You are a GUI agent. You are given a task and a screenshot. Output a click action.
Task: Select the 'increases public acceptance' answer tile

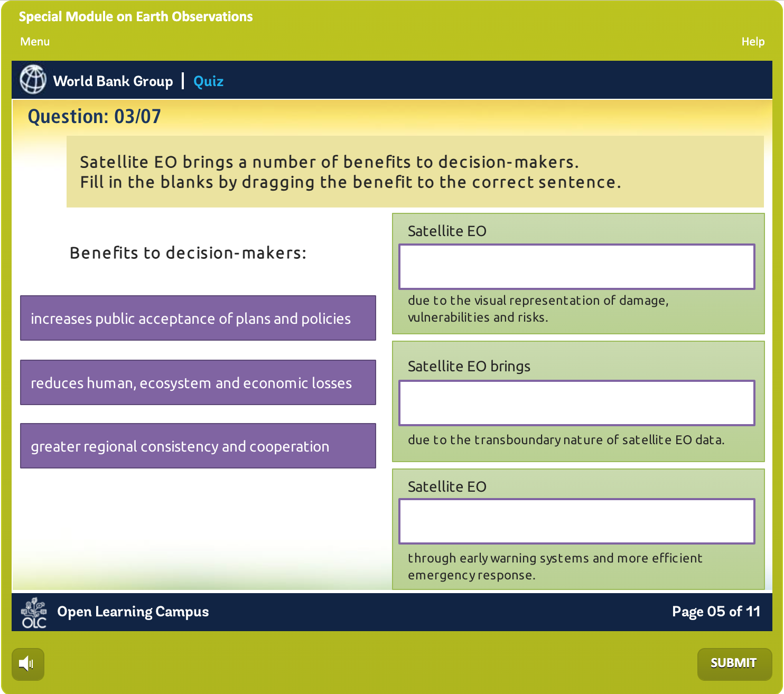(197, 318)
